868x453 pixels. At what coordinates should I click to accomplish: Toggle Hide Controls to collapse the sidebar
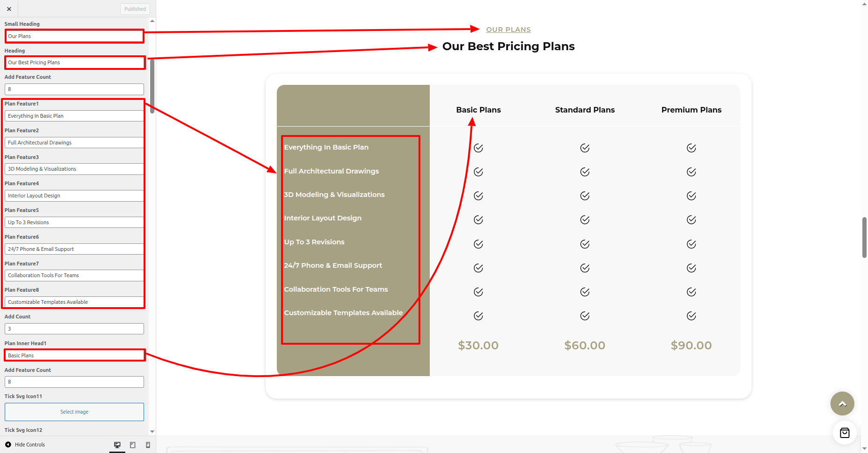click(25, 445)
